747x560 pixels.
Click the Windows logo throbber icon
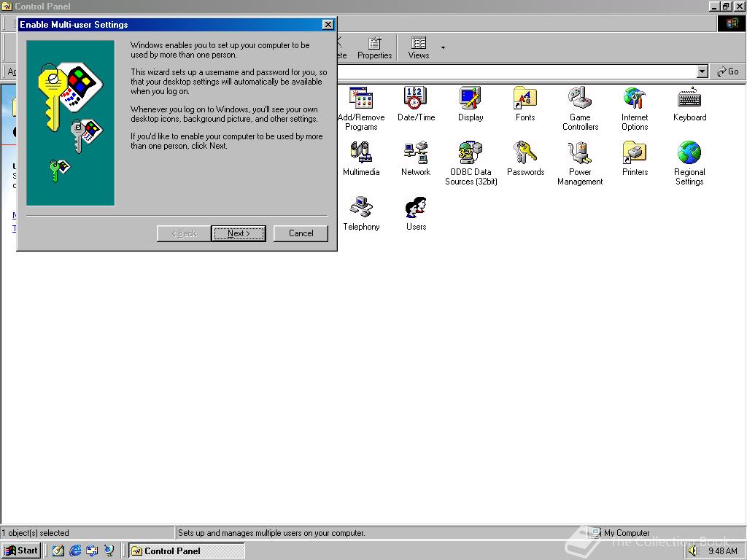pos(732,23)
